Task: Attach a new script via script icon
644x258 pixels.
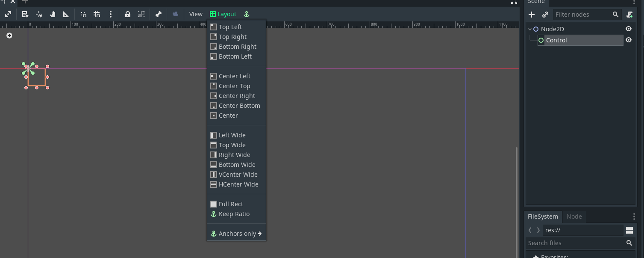Action: click(629, 14)
